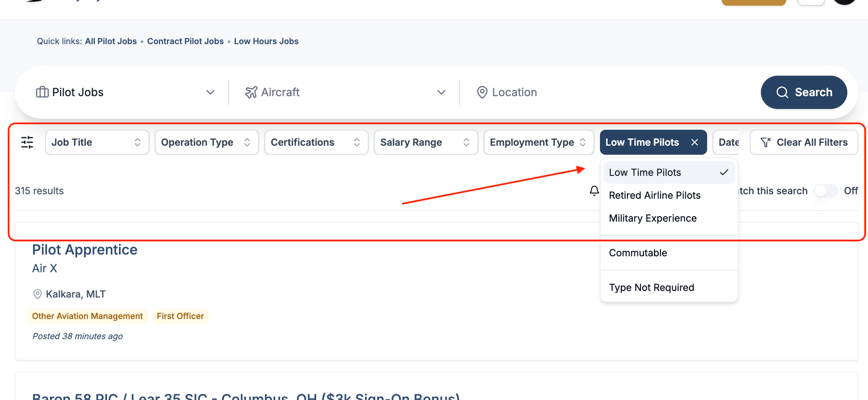
Task: Choose Commutable from the dropdown list
Action: coord(637,253)
